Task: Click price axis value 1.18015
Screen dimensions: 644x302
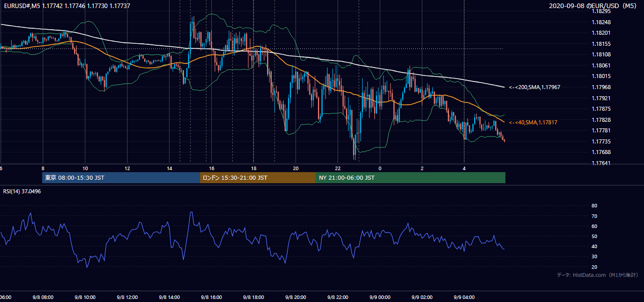Action: point(601,76)
